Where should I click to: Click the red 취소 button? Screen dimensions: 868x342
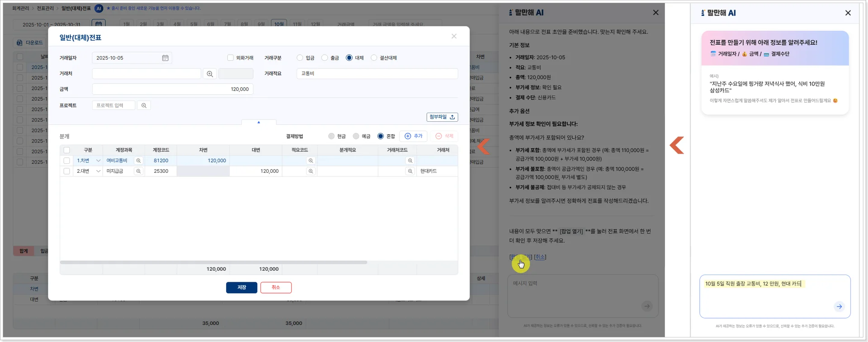[276, 288]
